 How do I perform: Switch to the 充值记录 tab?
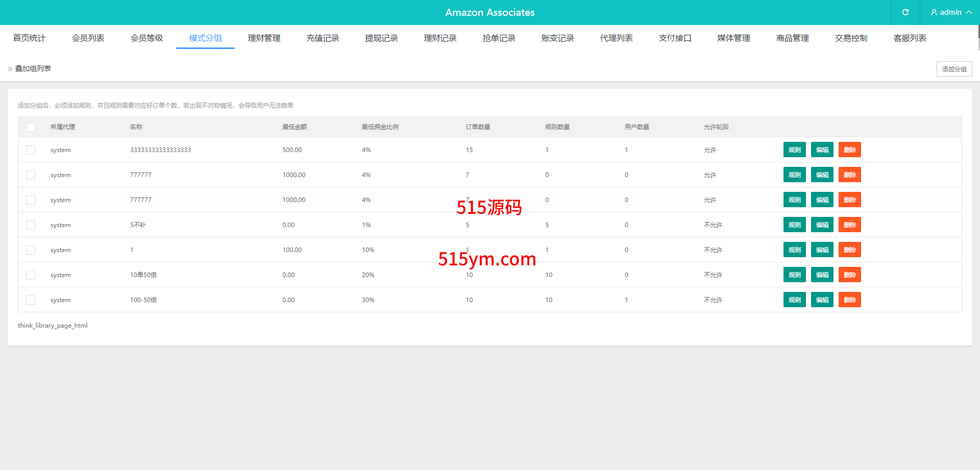[x=323, y=38]
